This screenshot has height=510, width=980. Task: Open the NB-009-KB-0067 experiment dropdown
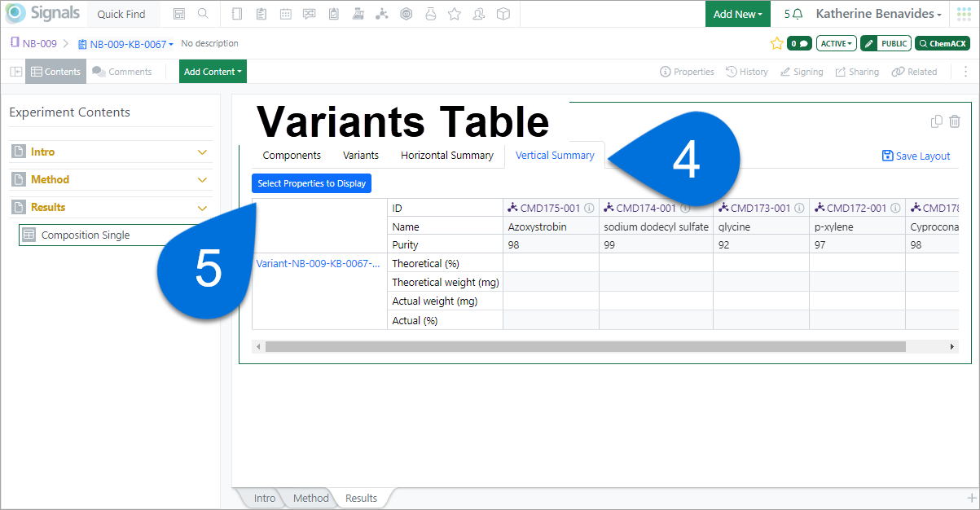[125, 44]
